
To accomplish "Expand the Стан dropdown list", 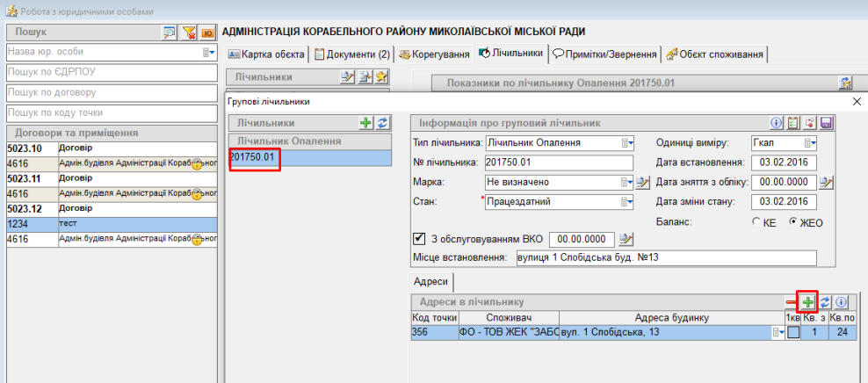I will point(626,201).
